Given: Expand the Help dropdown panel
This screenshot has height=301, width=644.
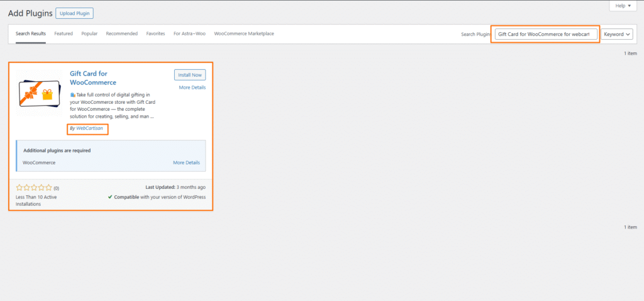Looking at the screenshot, I should 623,6.
